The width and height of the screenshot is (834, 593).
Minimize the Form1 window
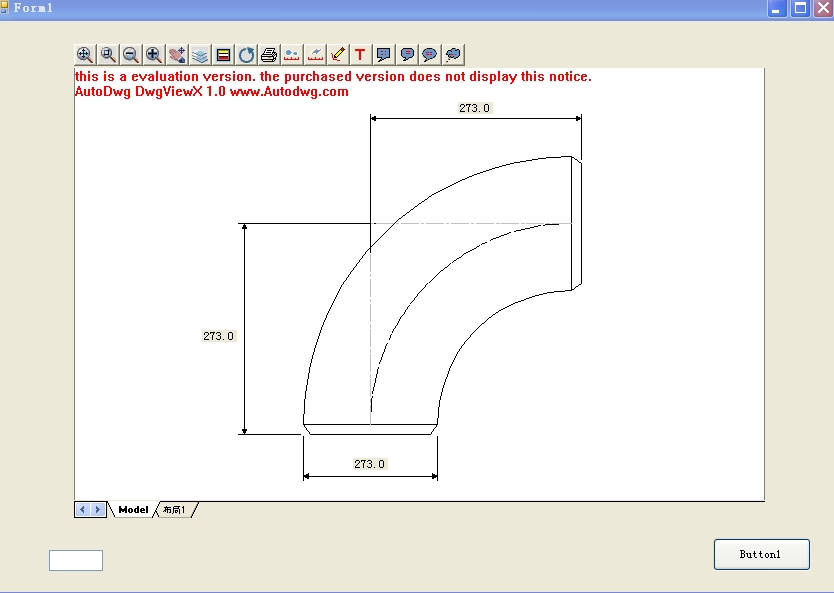(x=777, y=9)
